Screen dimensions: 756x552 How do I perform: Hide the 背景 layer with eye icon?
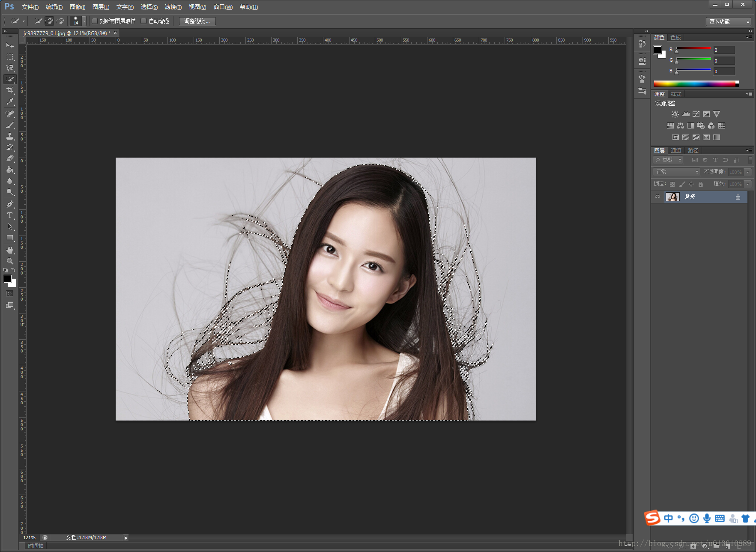click(657, 197)
